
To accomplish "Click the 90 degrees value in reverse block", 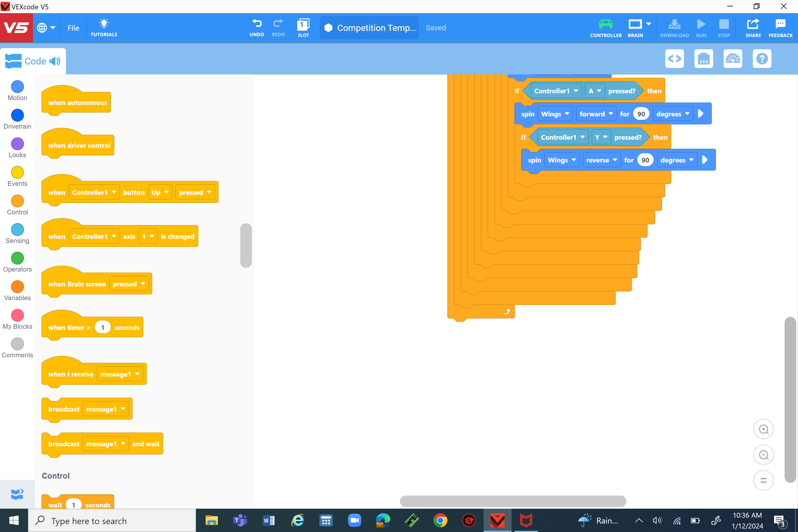I will pos(645,160).
